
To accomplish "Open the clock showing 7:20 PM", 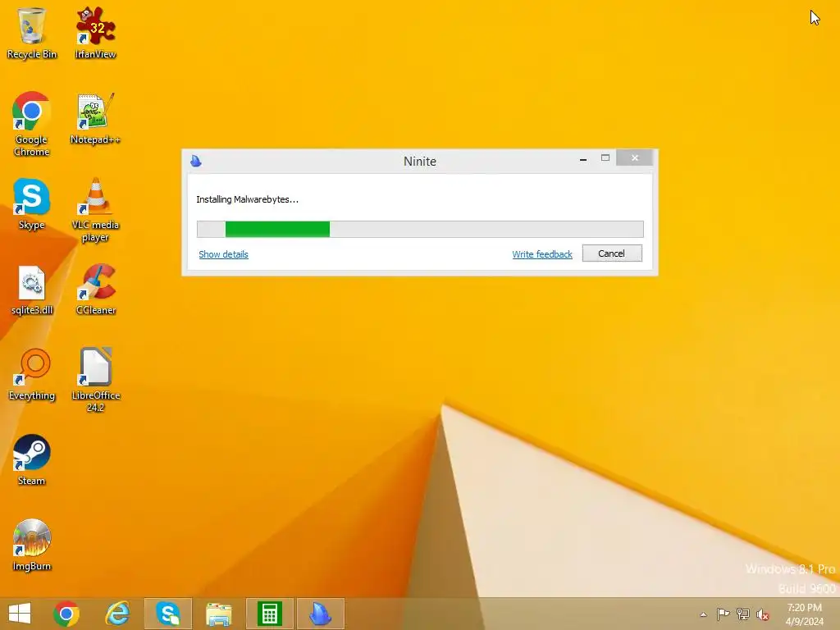I will pyautogui.click(x=804, y=614).
